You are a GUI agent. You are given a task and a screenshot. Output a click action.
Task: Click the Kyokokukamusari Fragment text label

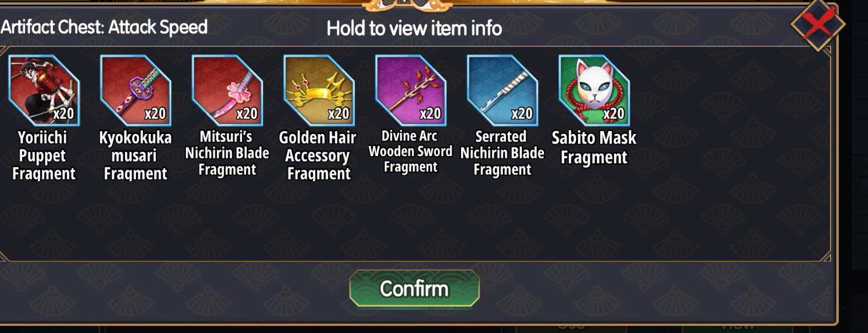[x=136, y=156]
